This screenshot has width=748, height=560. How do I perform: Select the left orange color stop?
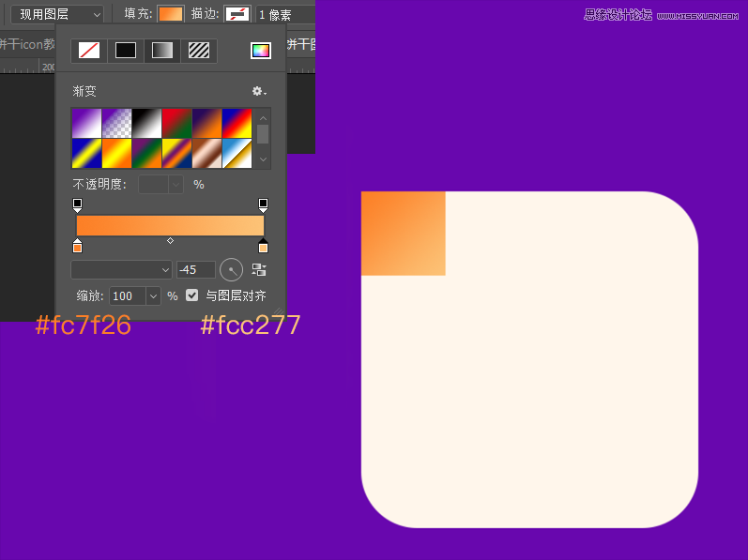(x=77, y=246)
